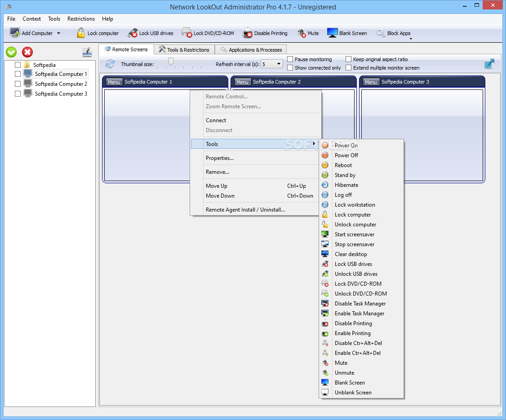
Task: Select Power On in Tools submenu
Action: [361, 146]
